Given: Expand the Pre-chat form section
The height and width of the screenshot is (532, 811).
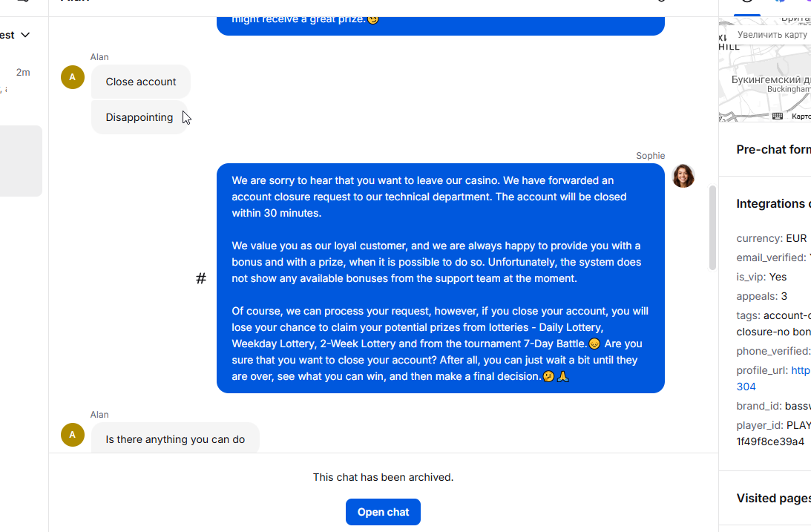Looking at the screenshot, I should point(772,150).
